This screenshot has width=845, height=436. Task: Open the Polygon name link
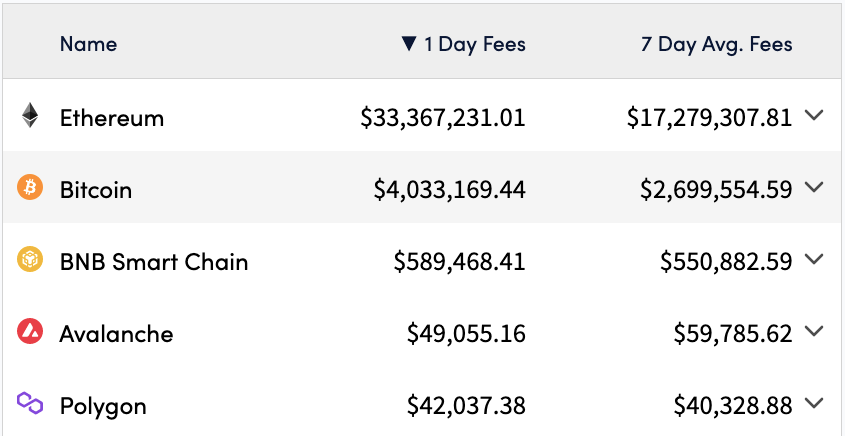[103, 406]
